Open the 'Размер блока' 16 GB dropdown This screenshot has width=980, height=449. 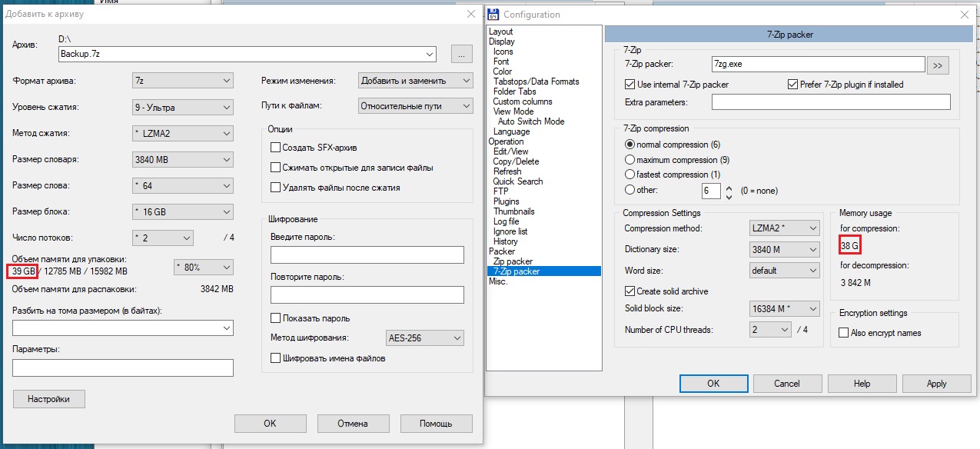point(182,212)
